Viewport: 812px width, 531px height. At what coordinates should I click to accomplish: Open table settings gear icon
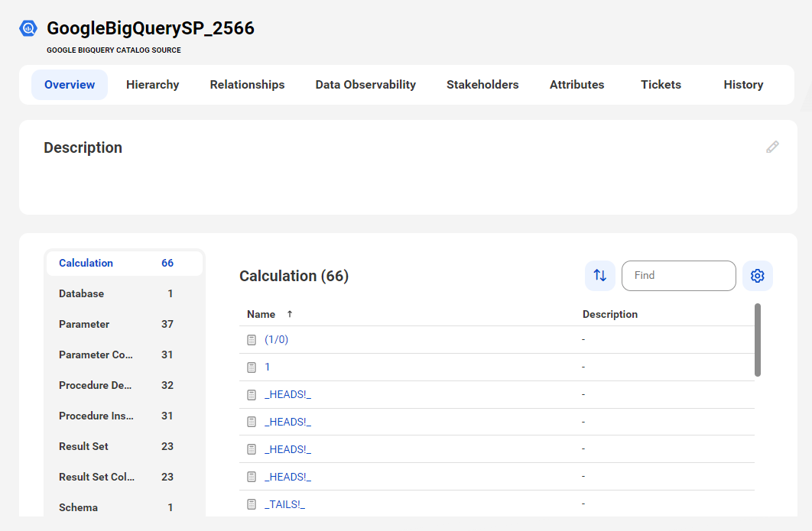point(757,275)
